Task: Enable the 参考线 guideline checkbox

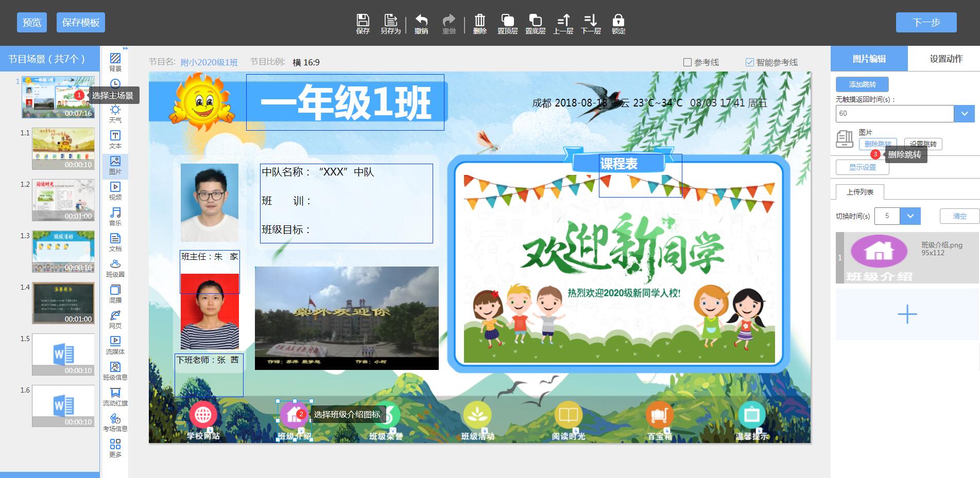Action: coord(687,62)
